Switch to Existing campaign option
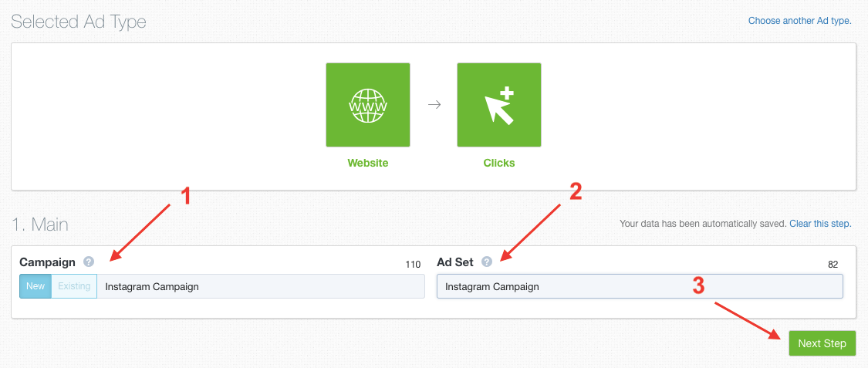The width and height of the screenshot is (868, 368). (x=74, y=286)
